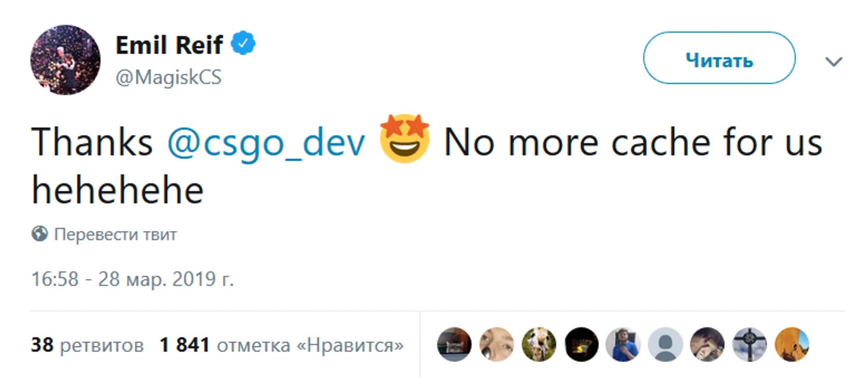Open the 16:58 - 28 мар. 2019 timestamp
Viewport: 868px width, 378px height.
click(x=132, y=279)
